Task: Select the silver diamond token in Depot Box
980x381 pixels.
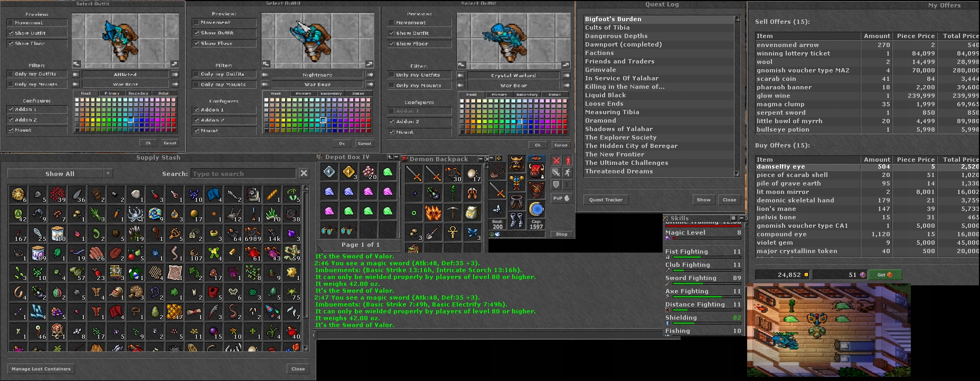Action: (x=329, y=172)
